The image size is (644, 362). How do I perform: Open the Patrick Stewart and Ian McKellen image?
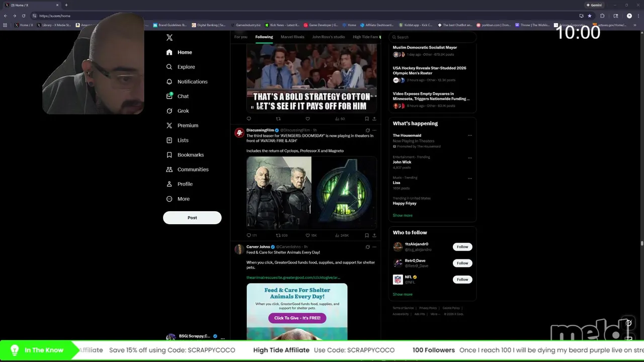coord(279,193)
